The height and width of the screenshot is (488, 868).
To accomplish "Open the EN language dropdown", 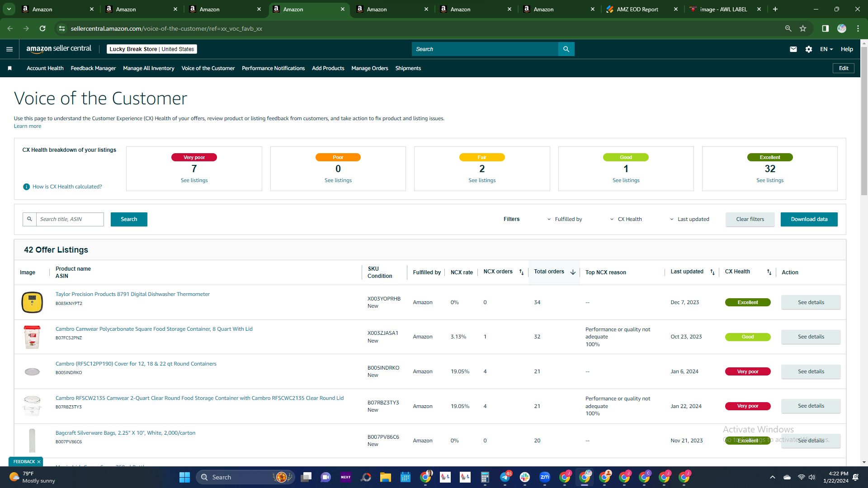I will click(x=826, y=49).
